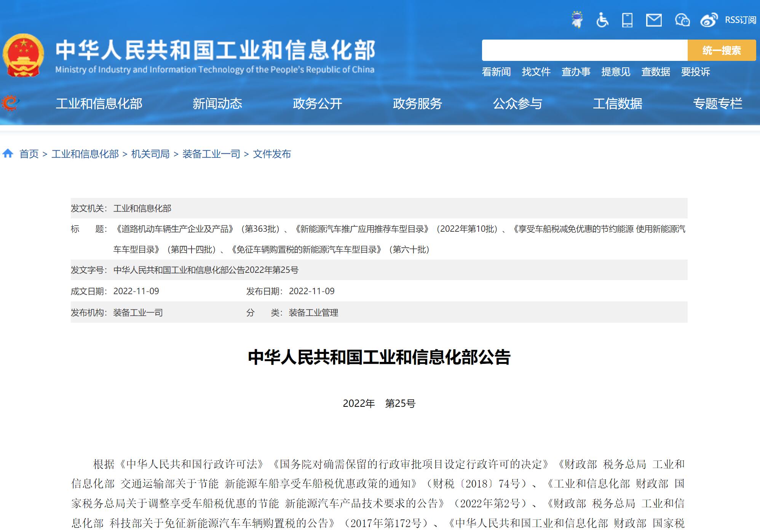Focus the unified search input field
760x532 pixels.
click(x=584, y=50)
